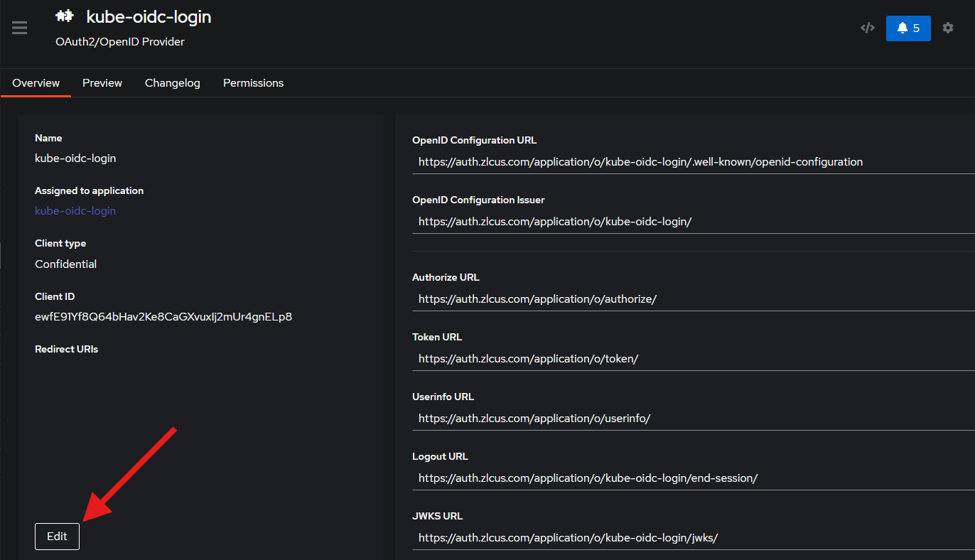
Task: Open the hamburger sidebar menu
Action: coord(20,28)
